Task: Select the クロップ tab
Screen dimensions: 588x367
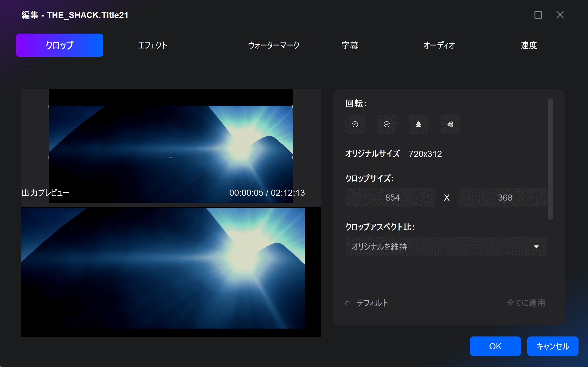Action: coord(60,45)
